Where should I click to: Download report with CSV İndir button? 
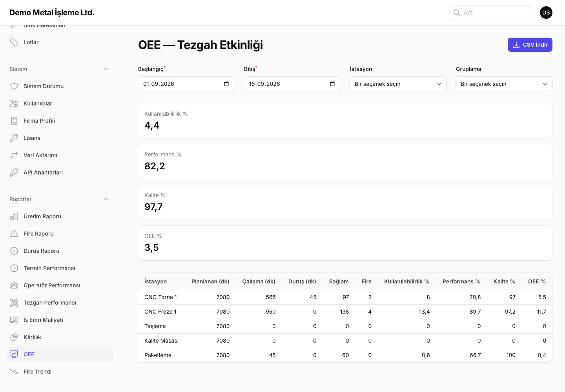tap(530, 45)
